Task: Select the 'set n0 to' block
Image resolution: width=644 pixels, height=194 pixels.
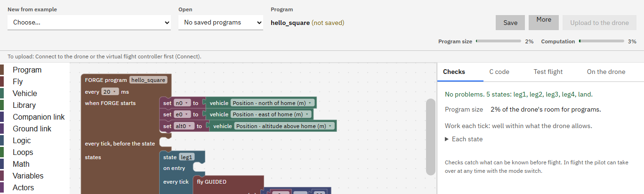Action: 167,103
